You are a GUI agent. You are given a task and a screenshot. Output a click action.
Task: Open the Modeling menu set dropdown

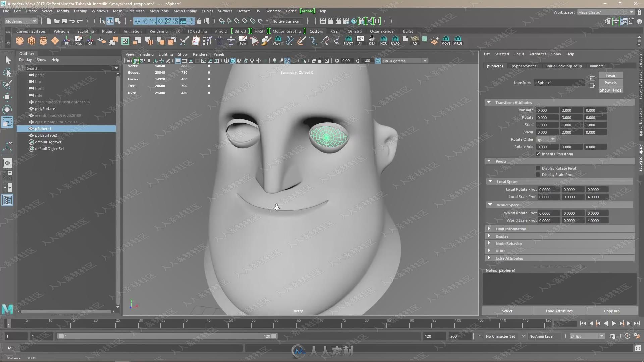[21, 21]
